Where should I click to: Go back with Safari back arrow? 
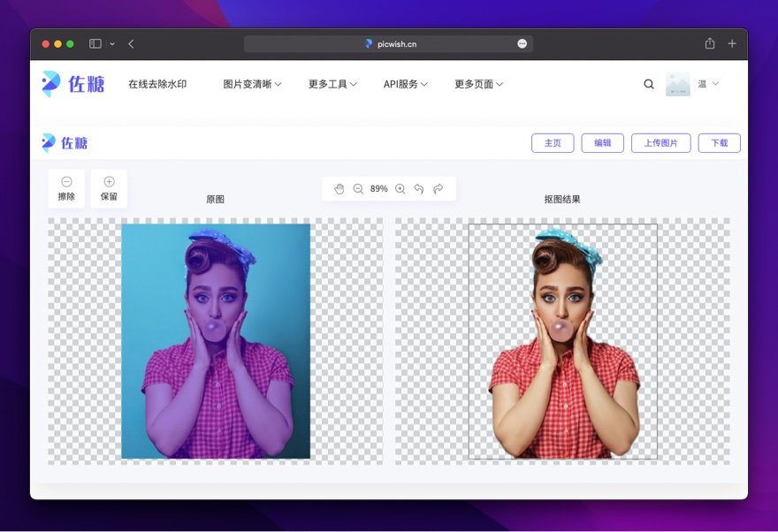[131, 43]
